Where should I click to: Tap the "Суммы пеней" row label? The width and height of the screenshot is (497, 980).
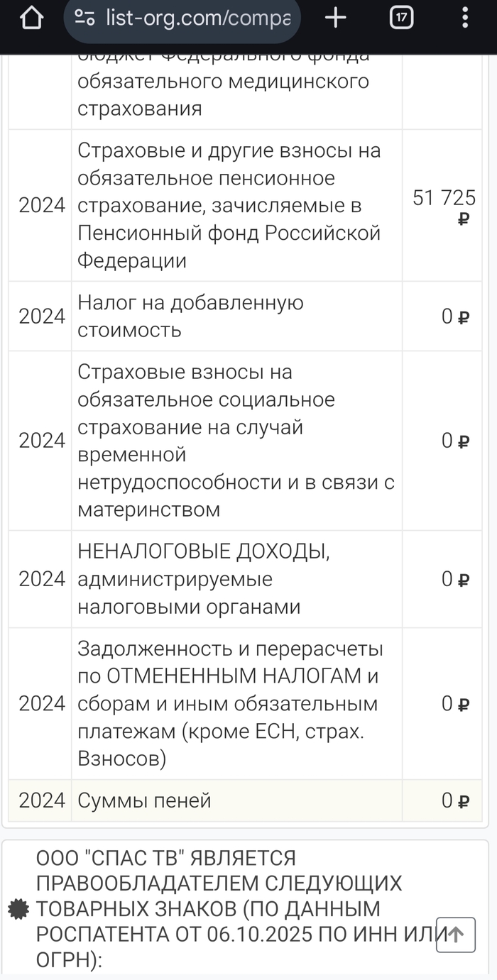tap(145, 800)
